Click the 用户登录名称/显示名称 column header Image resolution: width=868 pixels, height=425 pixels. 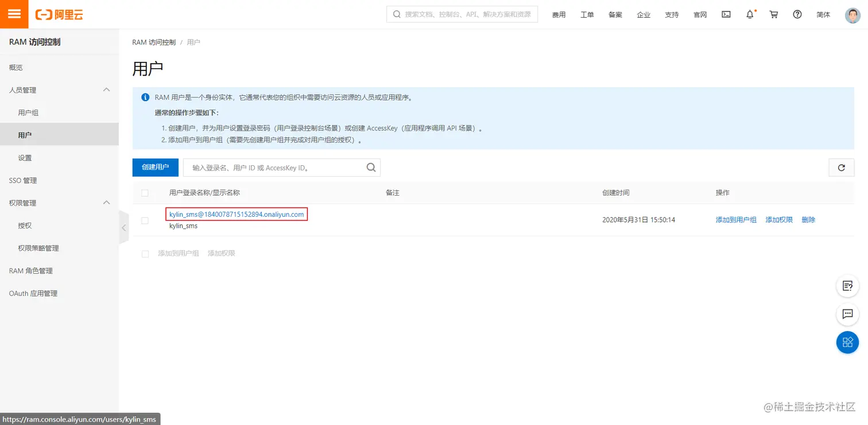tap(204, 193)
